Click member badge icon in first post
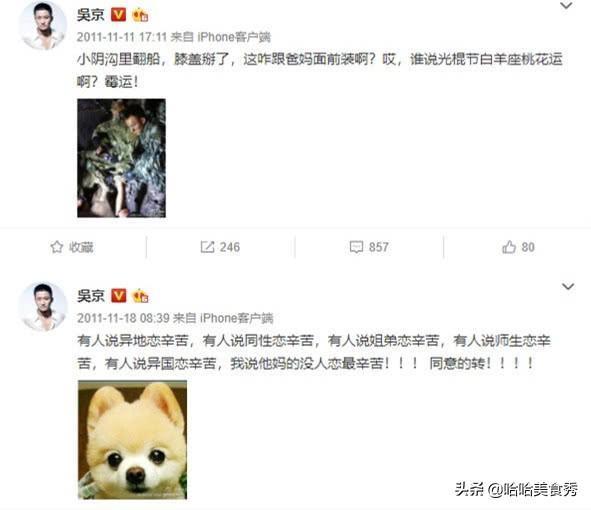This screenshot has width=591, height=510. coord(140,15)
